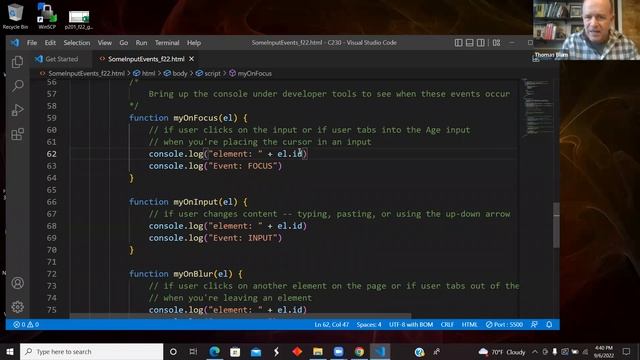640x360 pixels.
Task: Open the File menu
Action: coord(32,42)
